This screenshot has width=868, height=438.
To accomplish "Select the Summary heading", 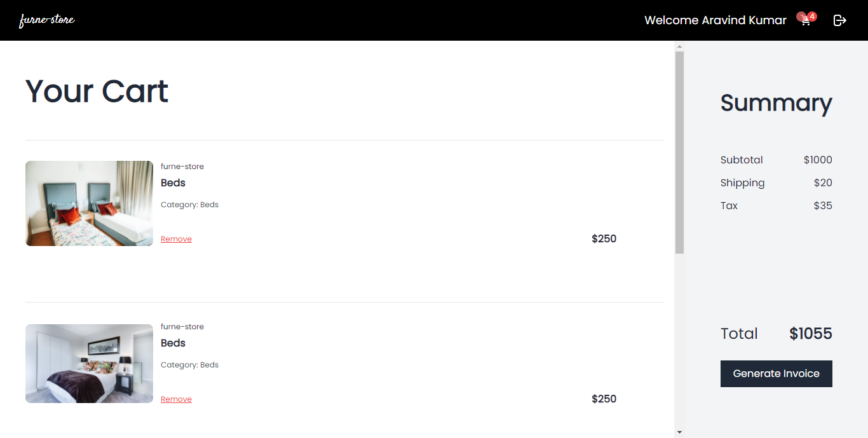I will [x=776, y=104].
